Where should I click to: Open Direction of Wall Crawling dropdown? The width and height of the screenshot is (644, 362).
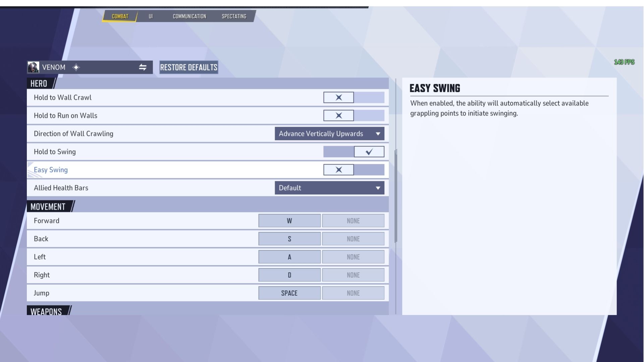(329, 134)
